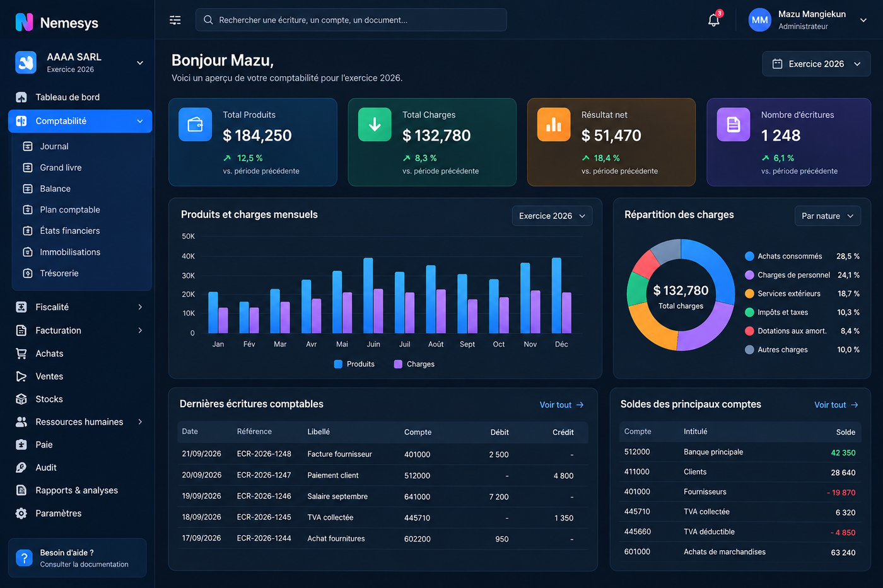Screen dimensions: 883x588
Task: Open the user account menu chevron
Action: point(863,20)
